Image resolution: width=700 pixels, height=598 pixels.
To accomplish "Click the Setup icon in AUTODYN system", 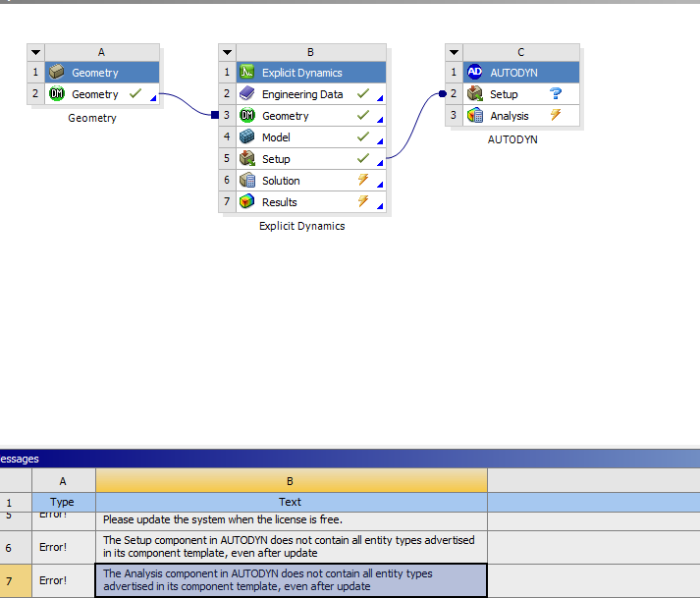I will [474, 94].
